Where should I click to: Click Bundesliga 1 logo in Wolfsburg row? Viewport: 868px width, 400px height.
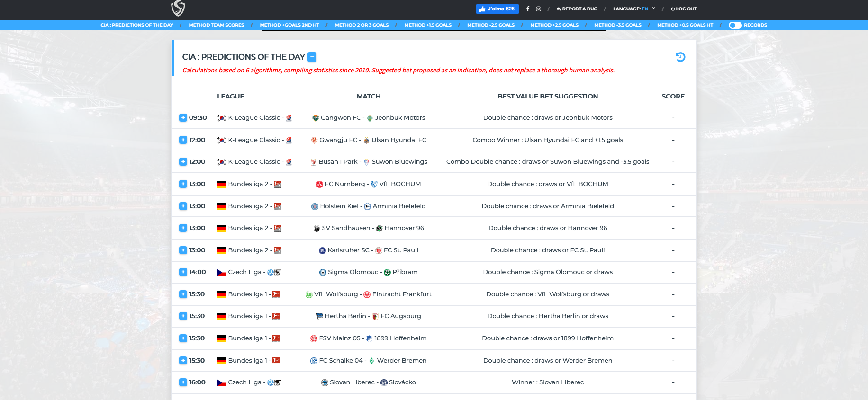[x=276, y=294]
